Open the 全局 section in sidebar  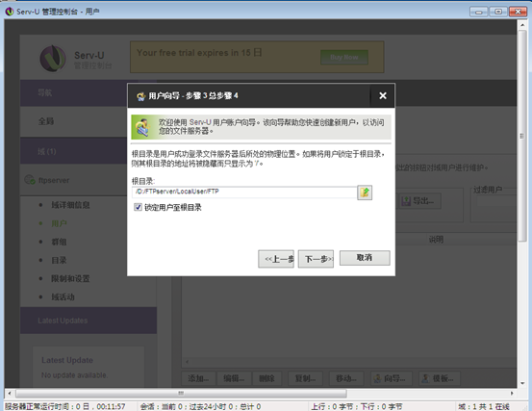coord(74,121)
